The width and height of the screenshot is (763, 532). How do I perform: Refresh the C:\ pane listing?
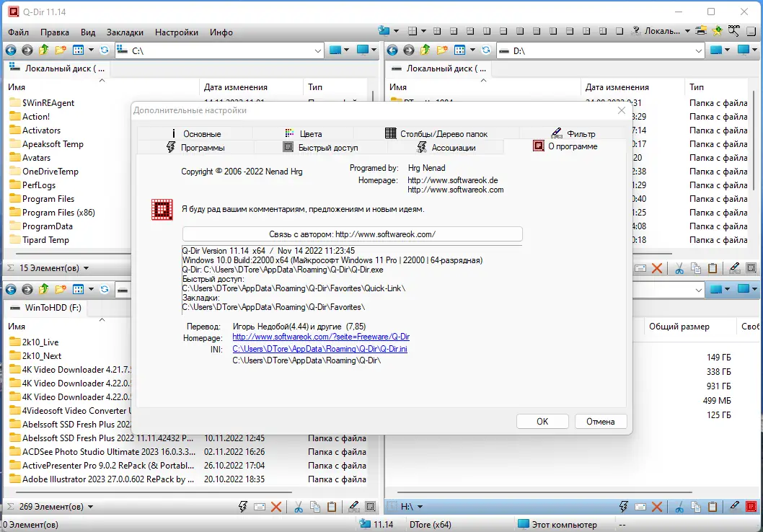(x=105, y=50)
